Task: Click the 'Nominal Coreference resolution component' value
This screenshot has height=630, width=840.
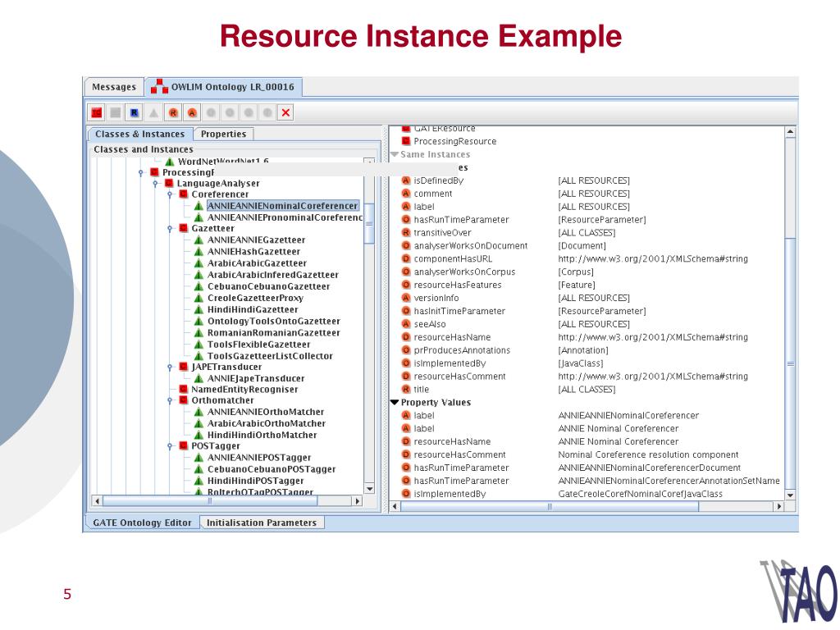Action: (648, 454)
